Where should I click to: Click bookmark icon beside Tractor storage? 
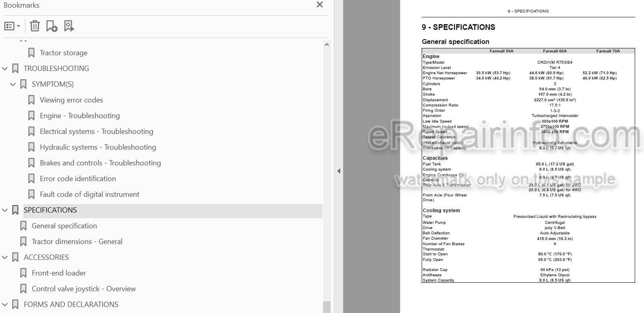click(31, 53)
